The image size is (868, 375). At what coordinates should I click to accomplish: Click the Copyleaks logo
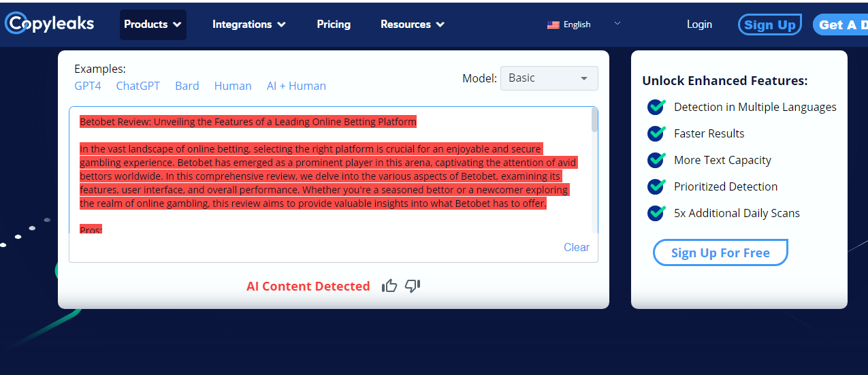click(49, 24)
